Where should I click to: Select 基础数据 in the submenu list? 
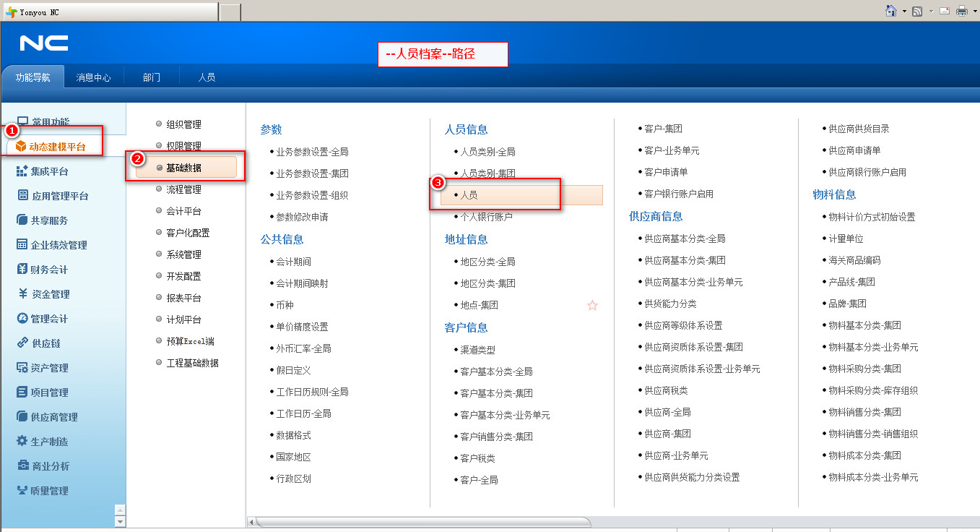click(183, 168)
